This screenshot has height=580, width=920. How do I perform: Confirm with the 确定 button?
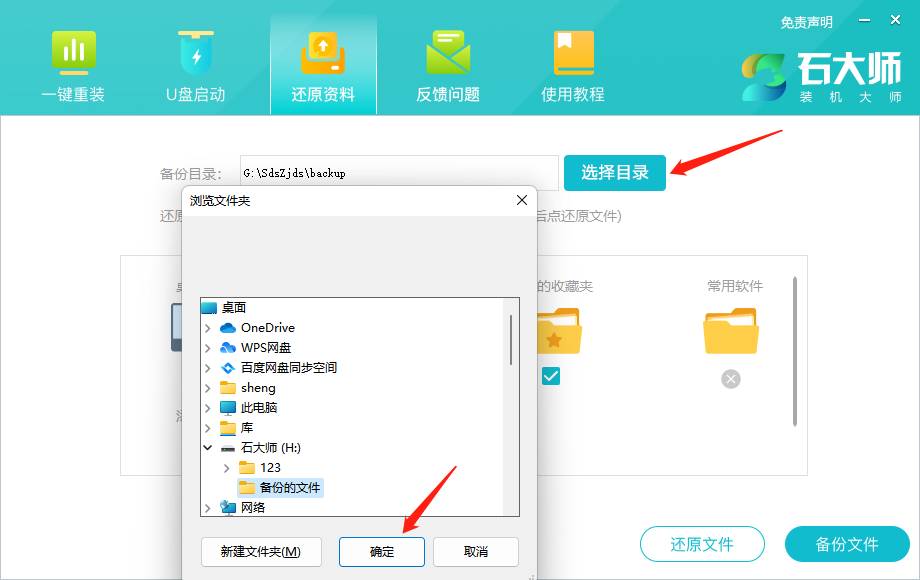click(x=382, y=552)
